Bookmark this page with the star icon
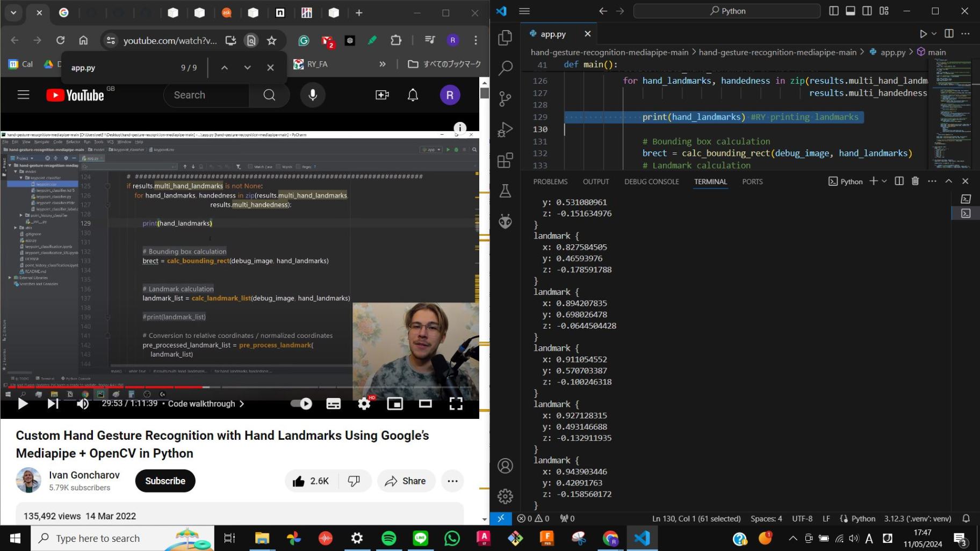The height and width of the screenshot is (551, 980). pyautogui.click(x=272, y=40)
